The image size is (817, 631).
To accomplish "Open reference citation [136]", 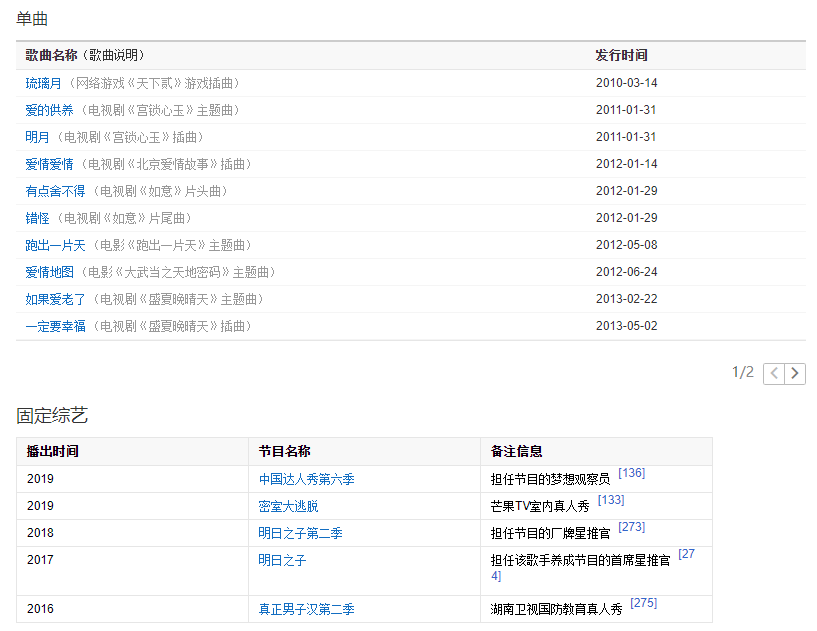I will click(x=631, y=473).
